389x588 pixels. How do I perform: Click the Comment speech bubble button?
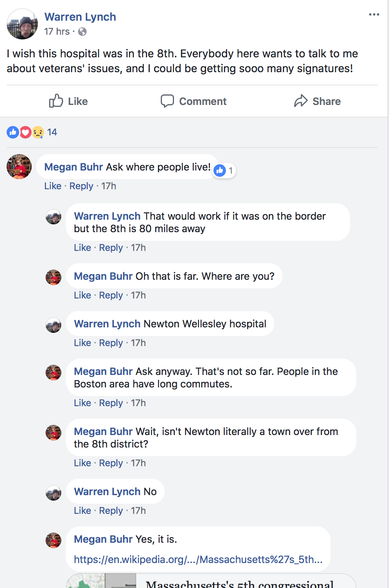pos(194,101)
